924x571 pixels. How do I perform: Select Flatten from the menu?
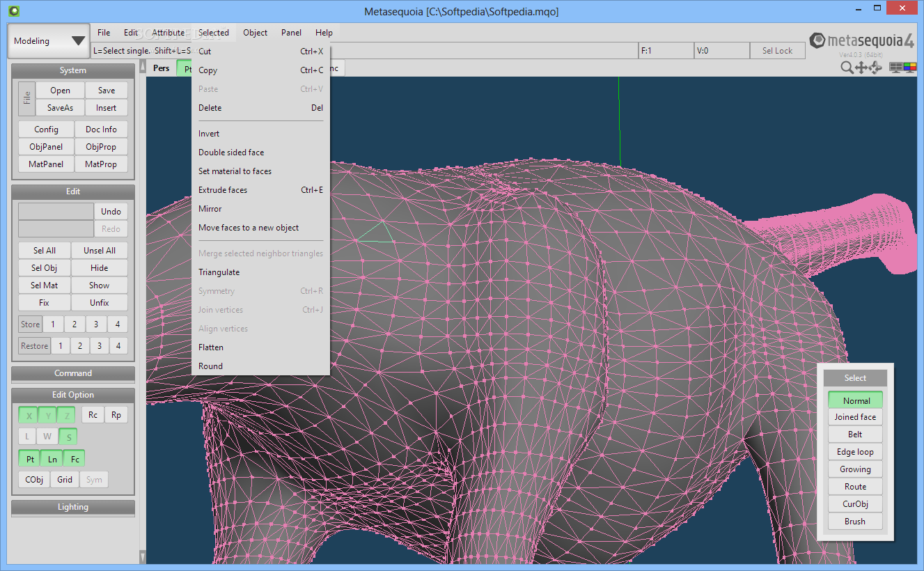point(260,347)
